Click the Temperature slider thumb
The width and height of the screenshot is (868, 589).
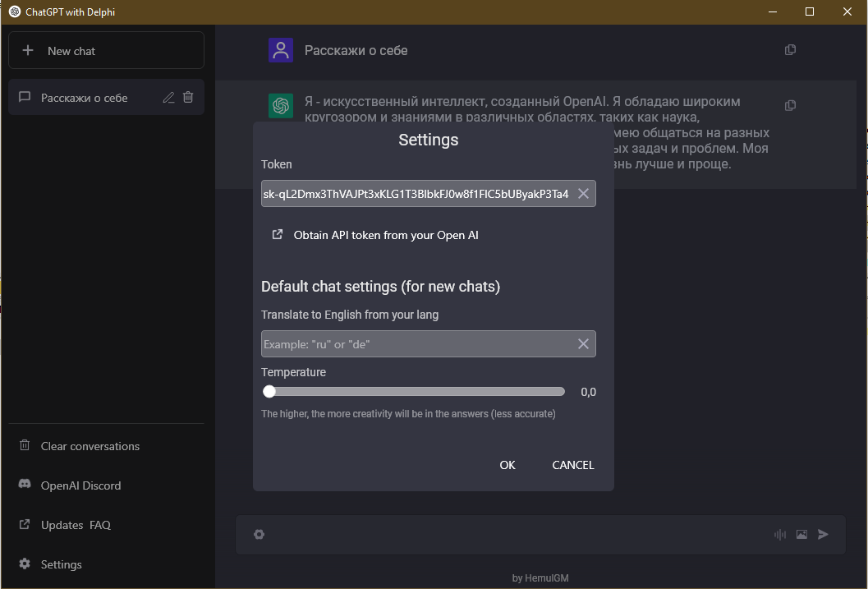click(269, 391)
